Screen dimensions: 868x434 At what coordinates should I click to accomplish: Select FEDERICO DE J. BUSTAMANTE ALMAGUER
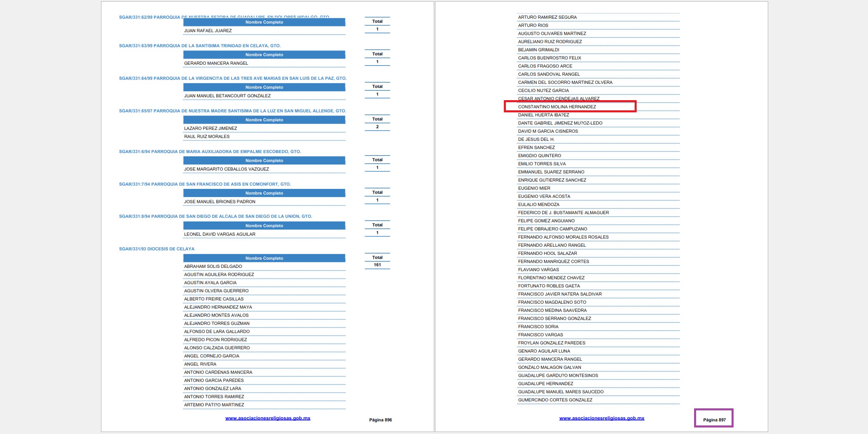563,213
